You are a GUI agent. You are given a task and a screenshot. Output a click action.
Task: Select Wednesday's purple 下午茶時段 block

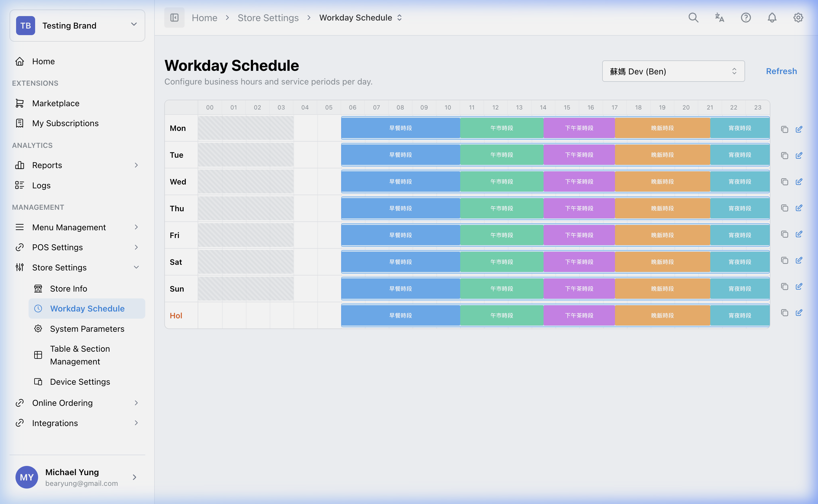coord(579,181)
